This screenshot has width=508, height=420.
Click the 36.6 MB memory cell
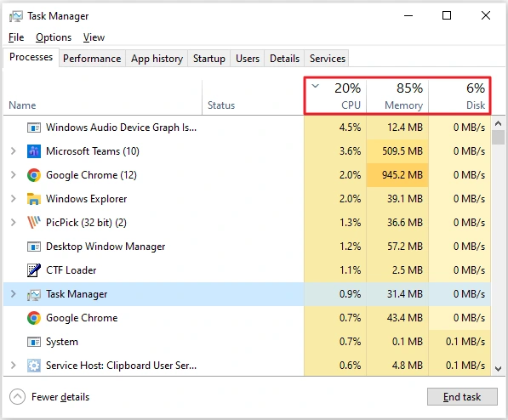tap(397, 223)
